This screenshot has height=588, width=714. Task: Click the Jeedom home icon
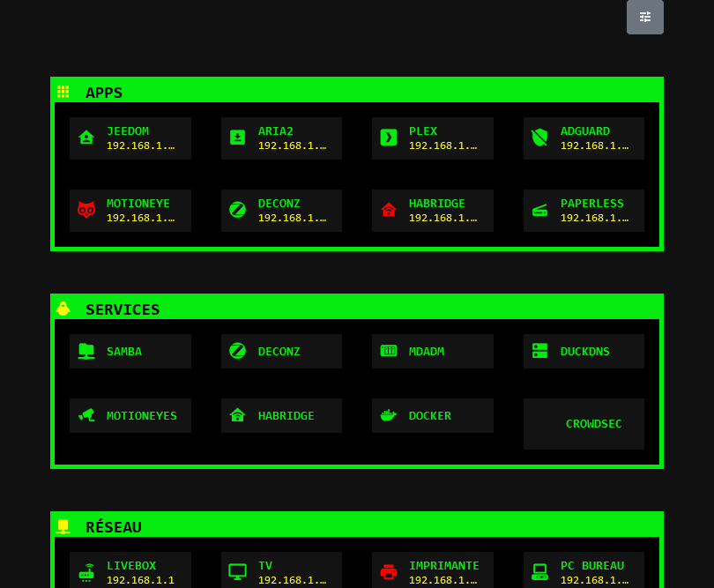pyautogui.click(x=86, y=138)
